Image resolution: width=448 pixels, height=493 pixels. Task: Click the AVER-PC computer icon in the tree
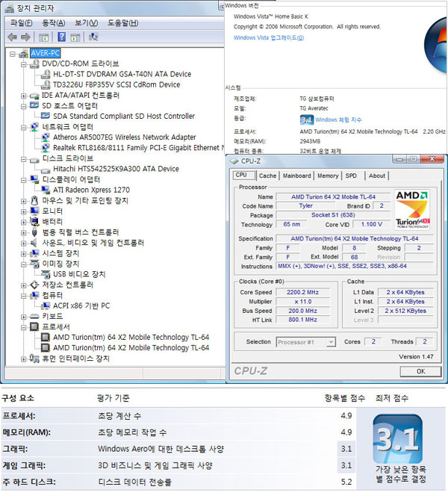point(23,54)
